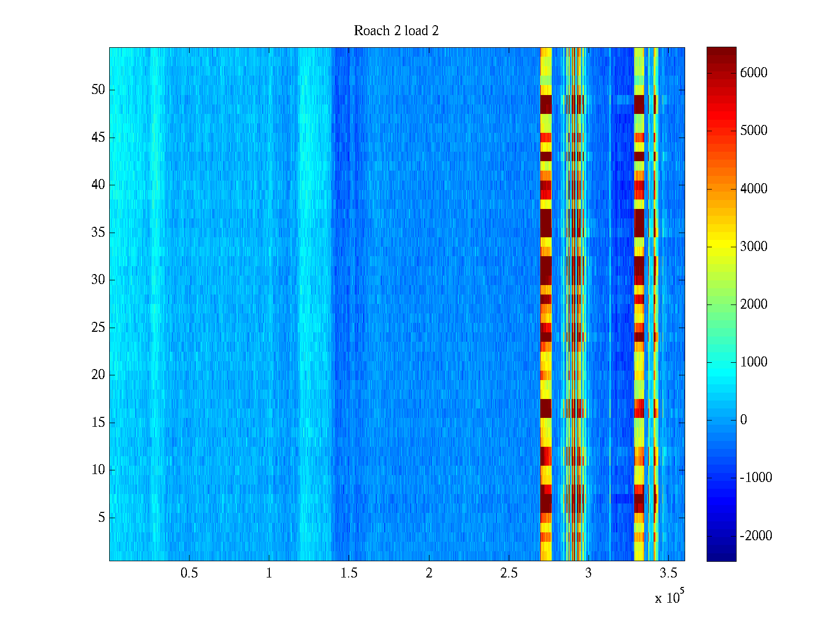
Task: Click colorbar tick label 6000
Action: click(753, 73)
